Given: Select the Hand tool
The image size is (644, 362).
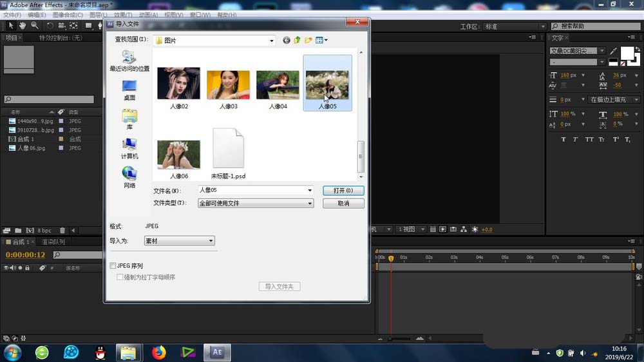Looking at the screenshot, I should pos(23,26).
